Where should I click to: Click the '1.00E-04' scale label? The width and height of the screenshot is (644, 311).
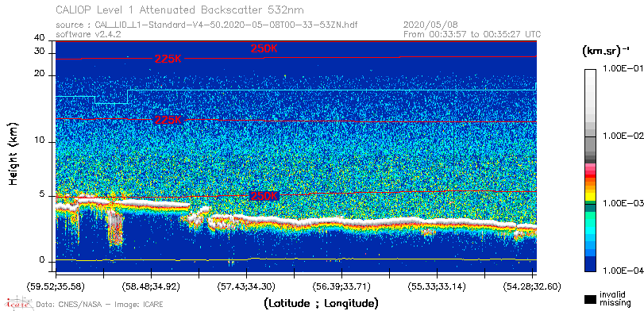pos(623,271)
